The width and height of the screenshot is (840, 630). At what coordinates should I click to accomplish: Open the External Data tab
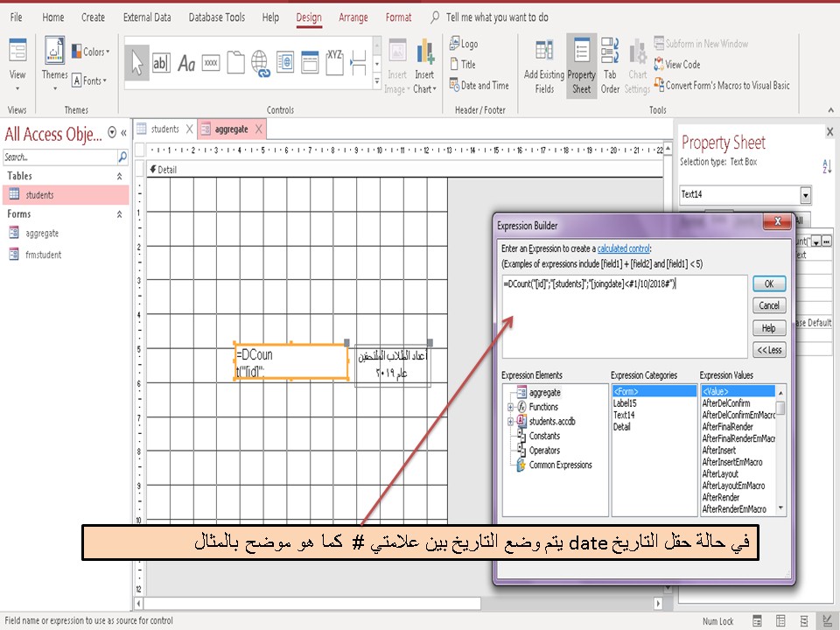point(147,17)
